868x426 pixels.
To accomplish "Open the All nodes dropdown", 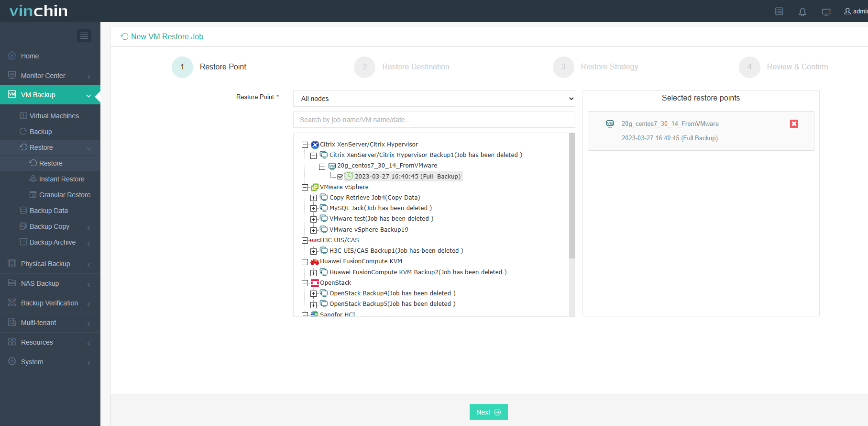I will [434, 99].
